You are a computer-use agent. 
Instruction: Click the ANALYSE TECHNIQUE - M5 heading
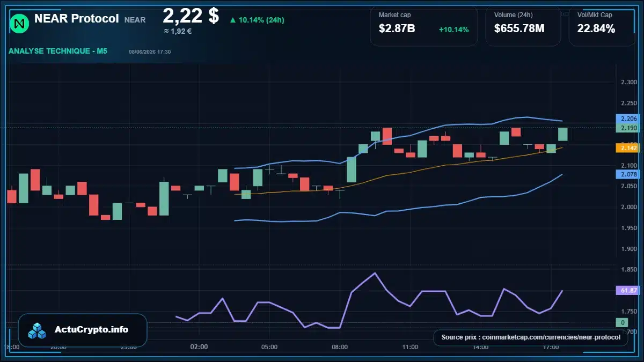[58, 51]
